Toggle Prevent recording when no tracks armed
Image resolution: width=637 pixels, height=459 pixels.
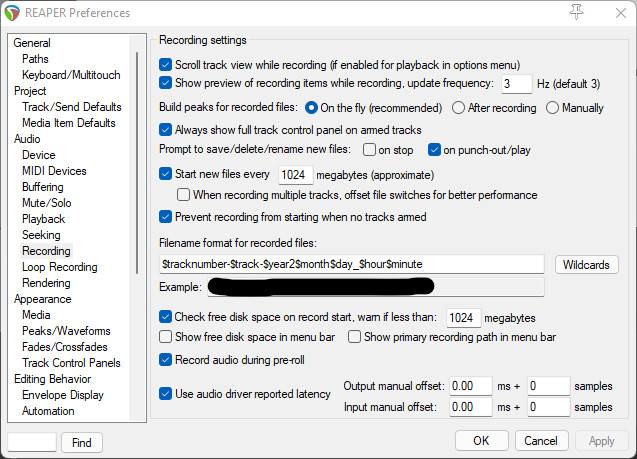tap(165, 217)
